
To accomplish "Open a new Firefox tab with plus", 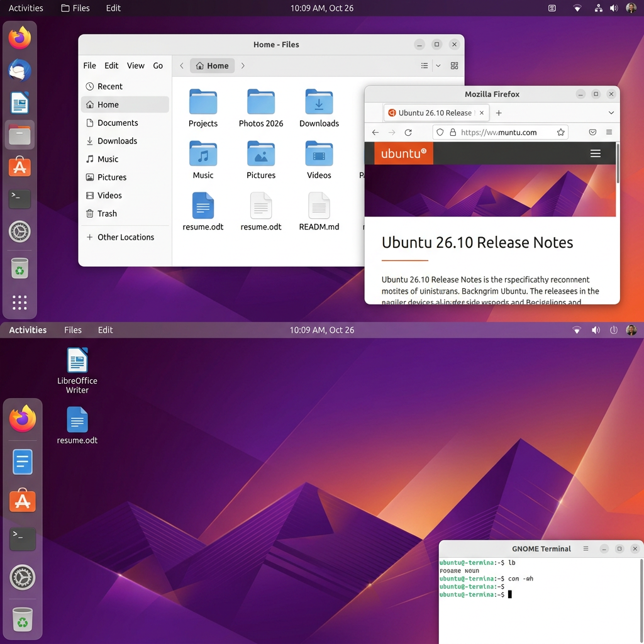I will pyautogui.click(x=499, y=113).
